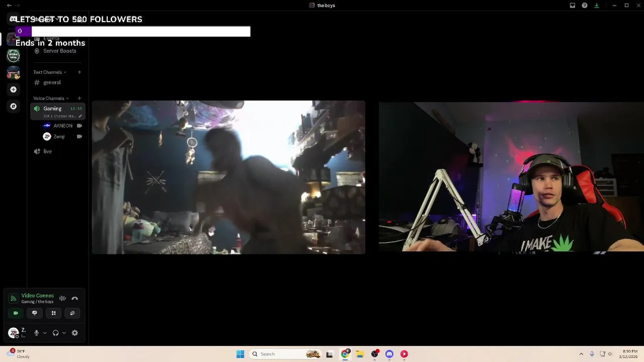The image size is (644, 362).
Task: Click the tray microphone icon
Action: click(x=592, y=354)
